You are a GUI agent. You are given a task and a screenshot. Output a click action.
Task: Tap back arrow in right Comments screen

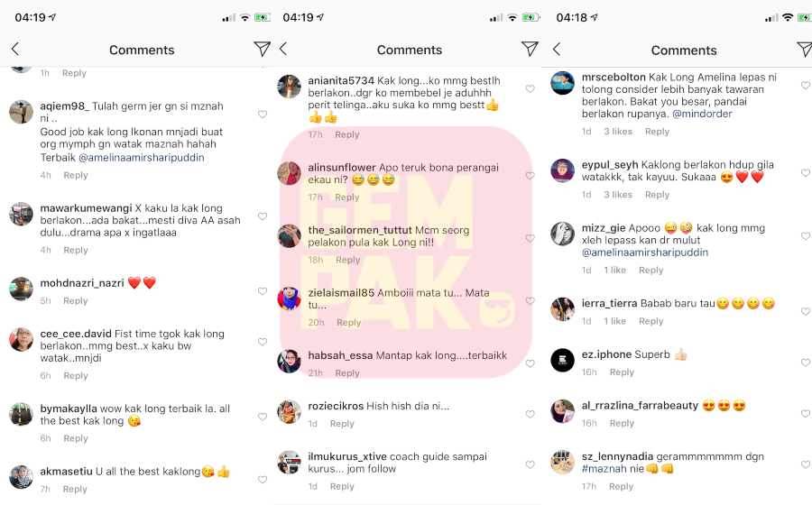pos(557,50)
